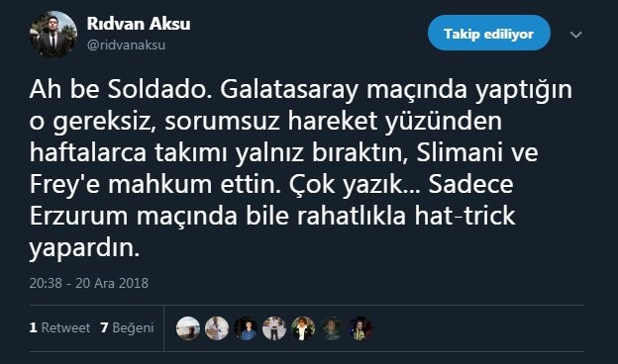The width and height of the screenshot is (618, 364).
Task: Click the name 'Slimani' in the tweet
Action: (x=460, y=152)
